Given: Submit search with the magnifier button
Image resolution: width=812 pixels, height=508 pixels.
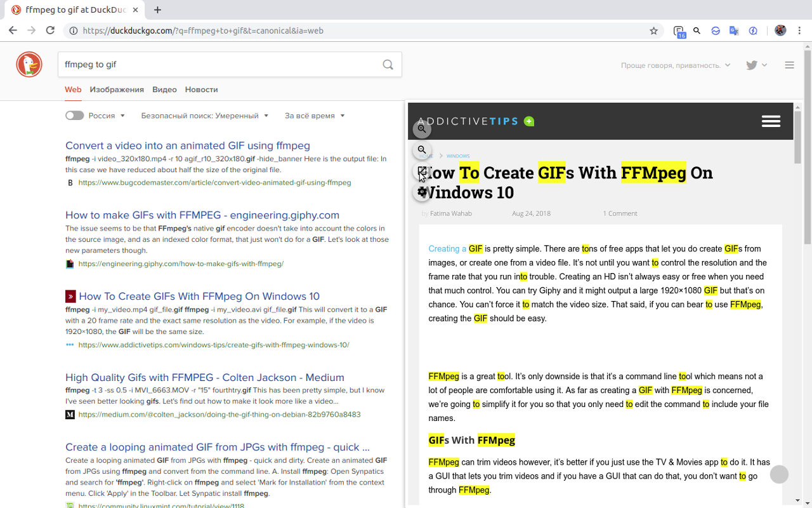Looking at the screenshot, I should coord(388,65).
